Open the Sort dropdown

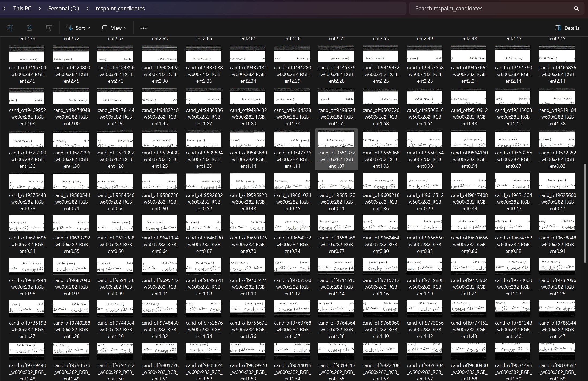tap(78, 28)
